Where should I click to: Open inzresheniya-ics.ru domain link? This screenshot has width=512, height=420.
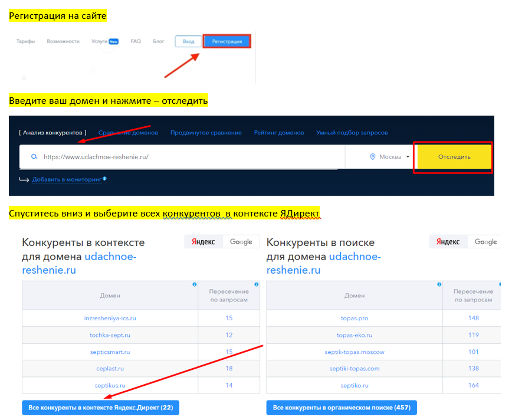point(110,318)
